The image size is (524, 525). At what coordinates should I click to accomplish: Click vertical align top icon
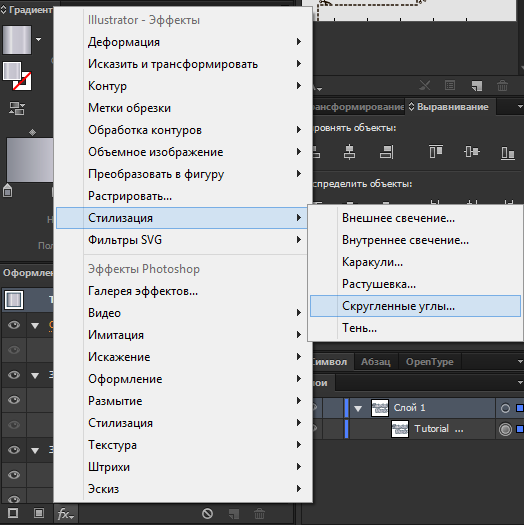(x=436, y=152)
